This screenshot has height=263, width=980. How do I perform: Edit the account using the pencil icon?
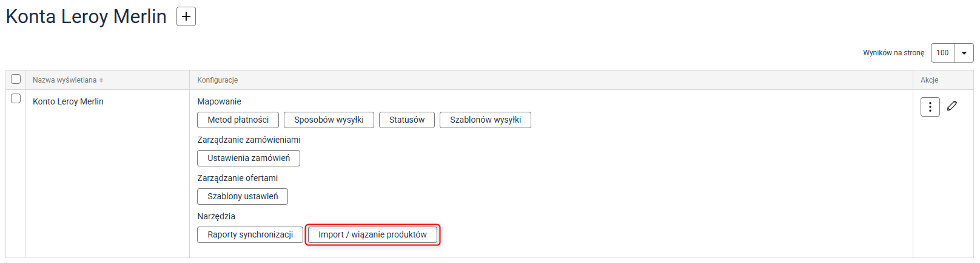point(952,106)
